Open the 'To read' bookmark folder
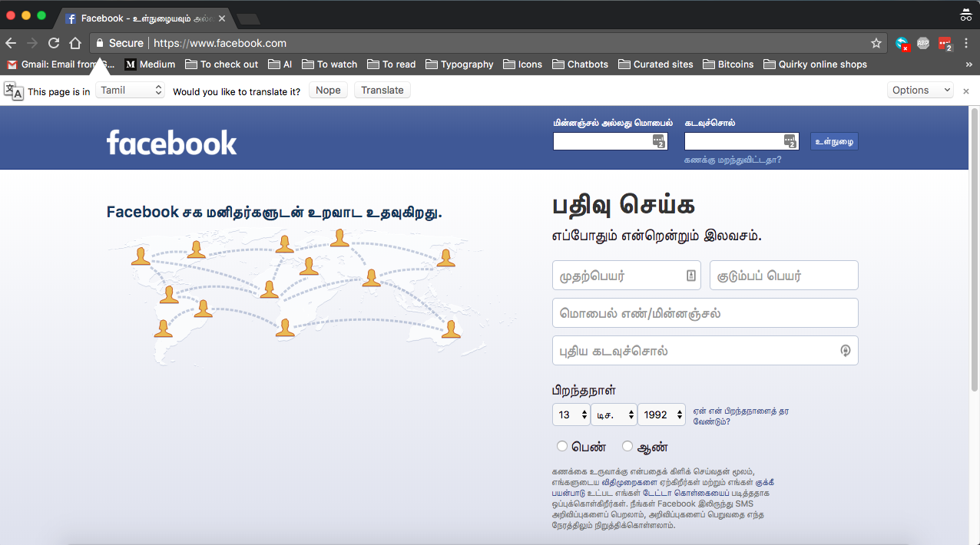Screen dimensions: 980x545 click(x=392, y=64)
